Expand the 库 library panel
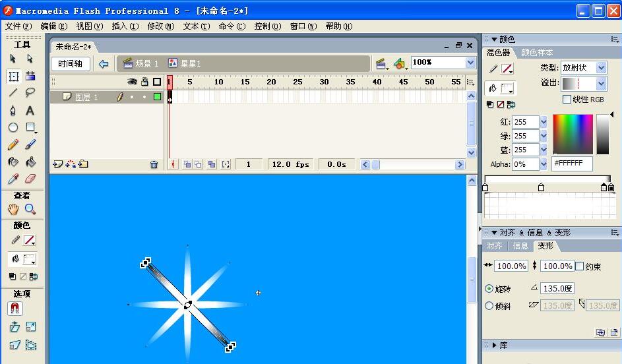Screen dimensions: 622x364 point(494,345)
